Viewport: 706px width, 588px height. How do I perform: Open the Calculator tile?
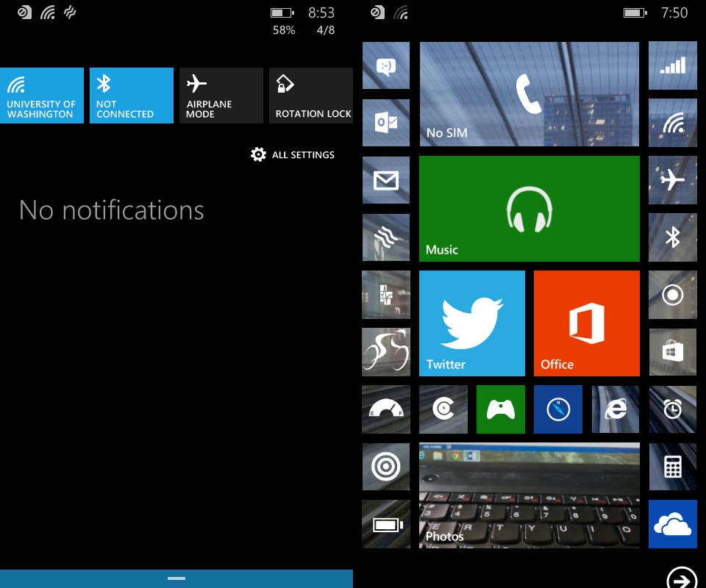[672, 467]
